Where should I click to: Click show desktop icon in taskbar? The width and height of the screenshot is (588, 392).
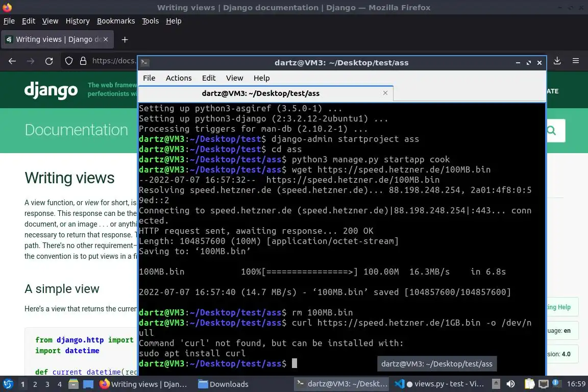tap(88, 384)
